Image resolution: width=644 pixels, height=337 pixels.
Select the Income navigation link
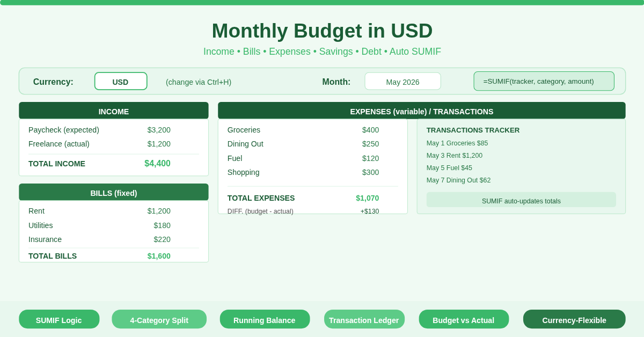click(219, 52)
